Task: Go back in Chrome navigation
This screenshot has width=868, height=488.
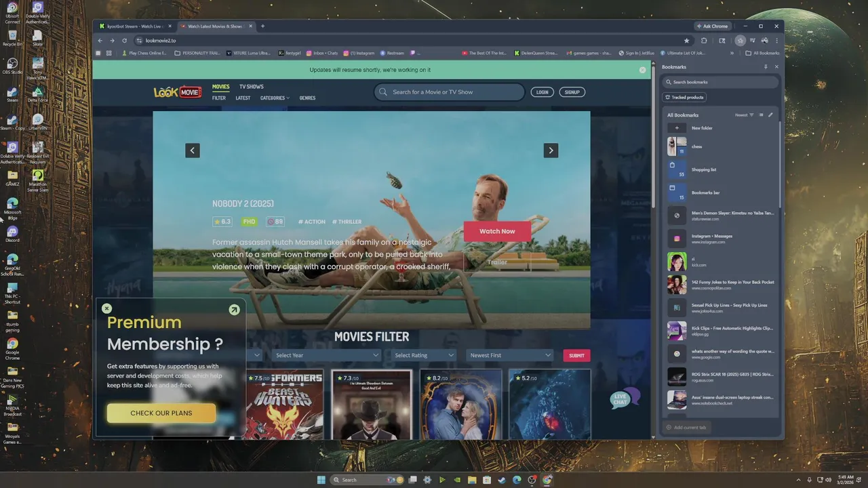Action: (100, 41)
